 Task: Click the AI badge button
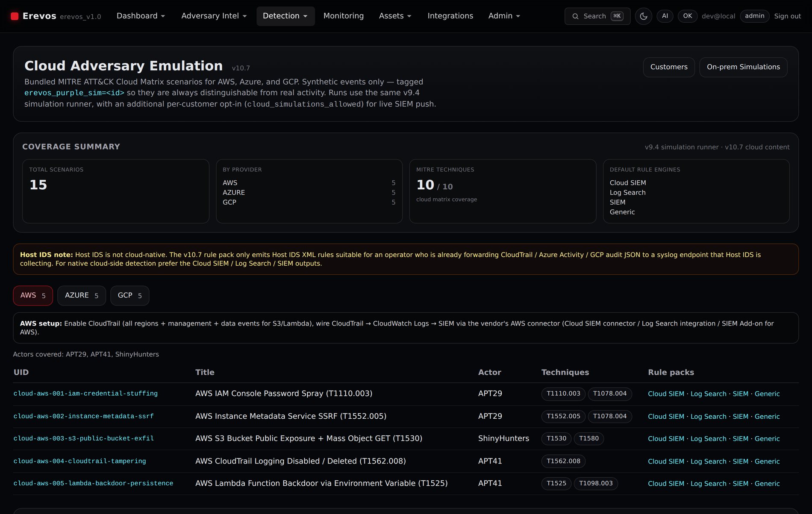pyautogui.click(x=665, y=16)
